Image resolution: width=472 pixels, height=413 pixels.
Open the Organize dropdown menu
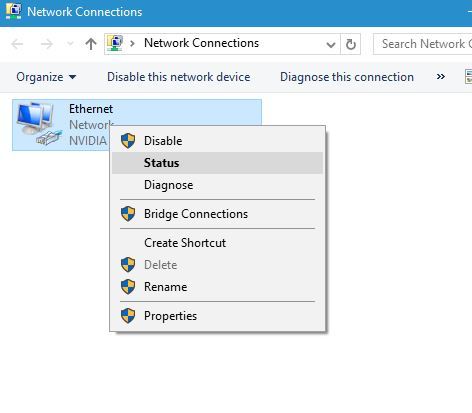click(46, 77)
